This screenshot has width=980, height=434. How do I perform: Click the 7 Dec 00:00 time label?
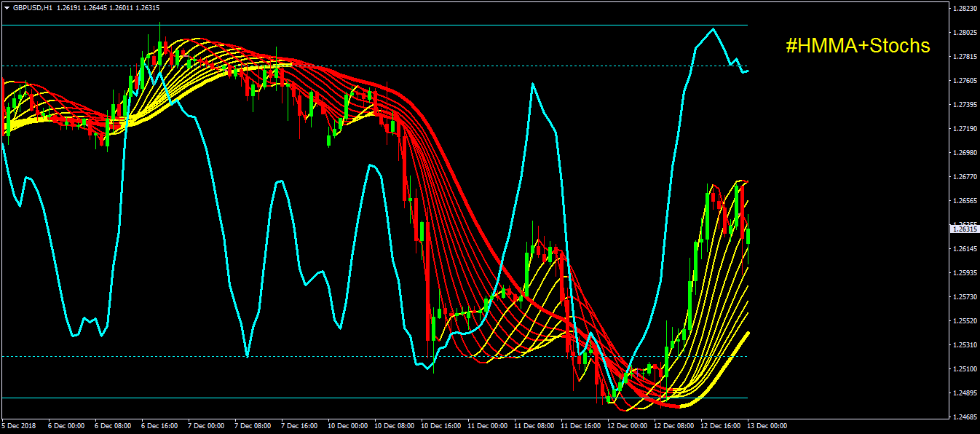206,425
